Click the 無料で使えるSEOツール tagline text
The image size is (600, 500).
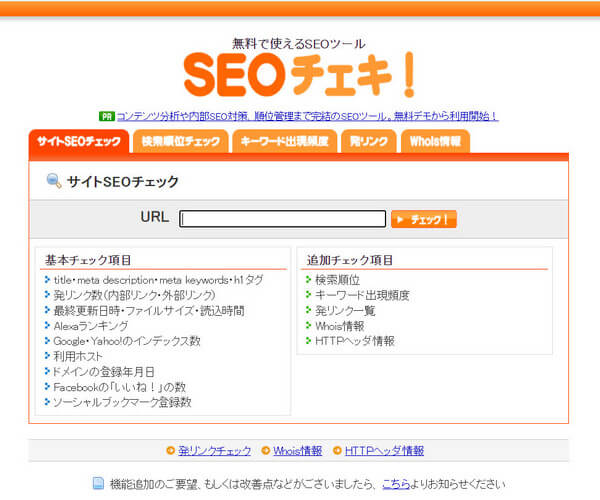298,44
